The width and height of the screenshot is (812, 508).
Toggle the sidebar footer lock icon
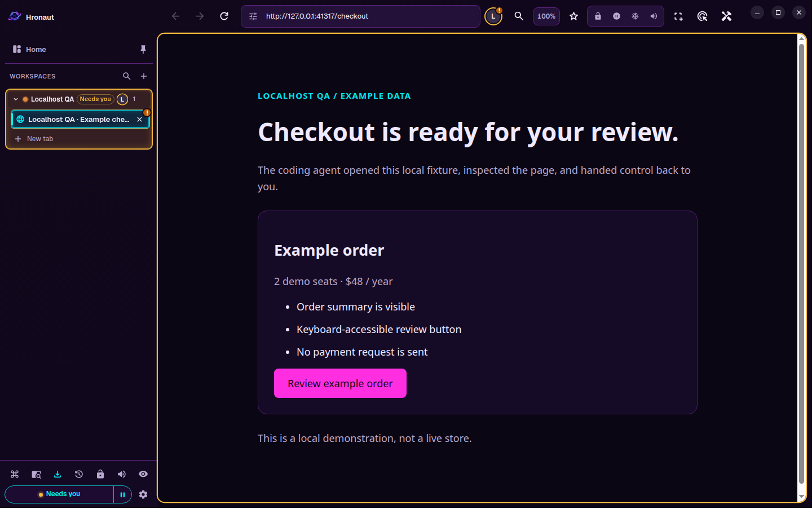point(100,474)
